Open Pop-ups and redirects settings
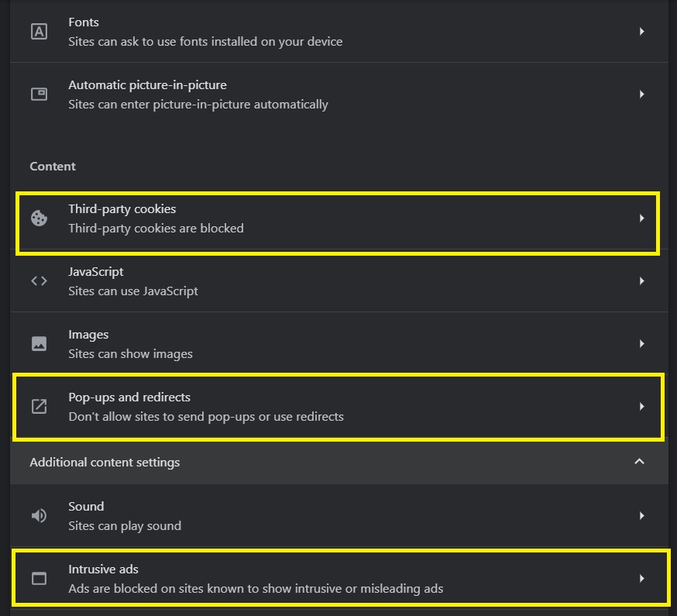 310,406
